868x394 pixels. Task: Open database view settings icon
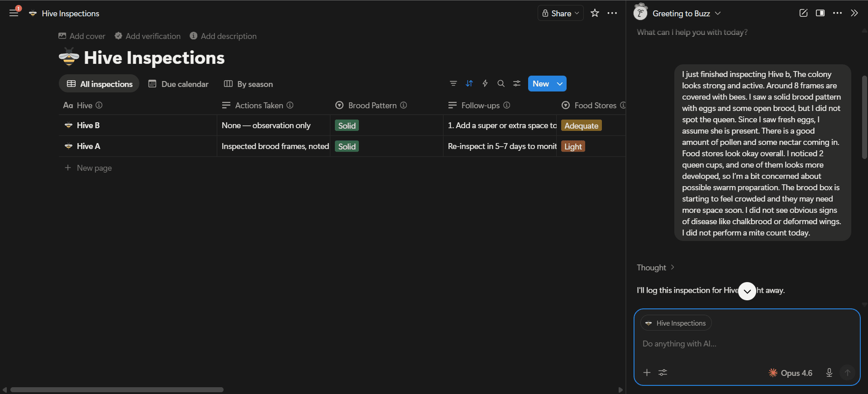click(516, 84)
